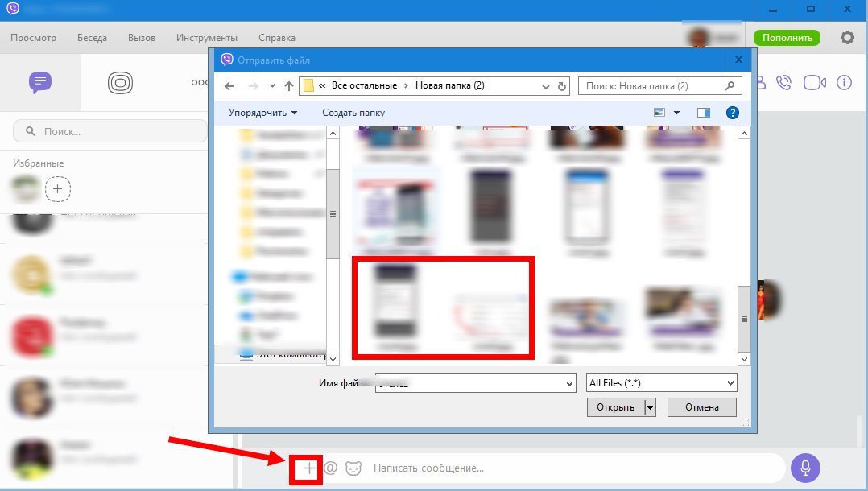Click Создать папку
Screen dimensions: 868x491
353,113
